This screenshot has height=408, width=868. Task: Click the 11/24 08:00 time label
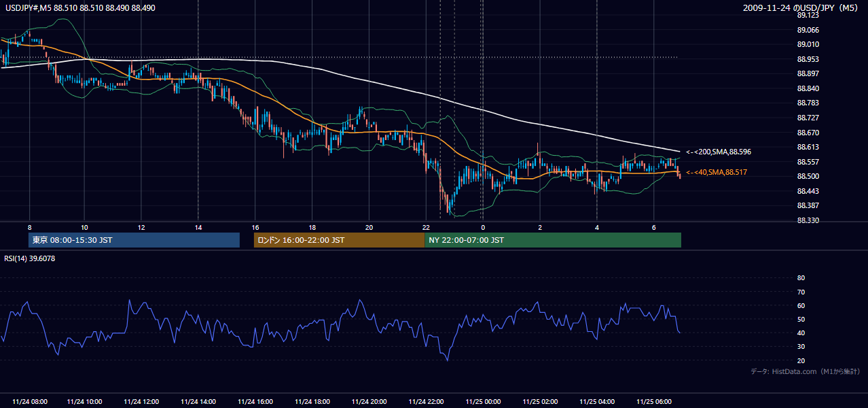[29, 401]
